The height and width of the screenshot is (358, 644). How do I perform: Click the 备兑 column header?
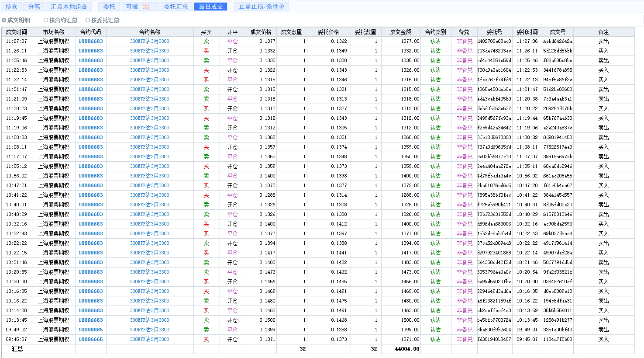tap(464, 32)
